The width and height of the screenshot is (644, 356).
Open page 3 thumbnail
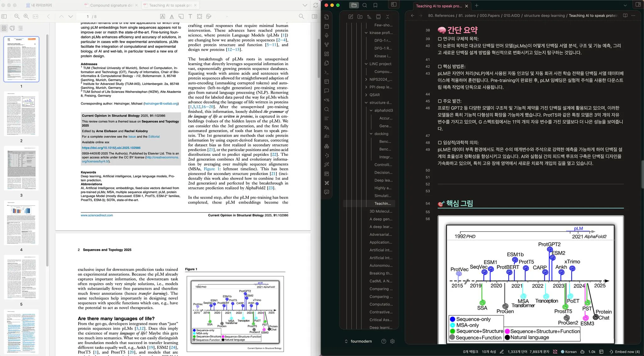pyautogui.click(x=21, y=168)
